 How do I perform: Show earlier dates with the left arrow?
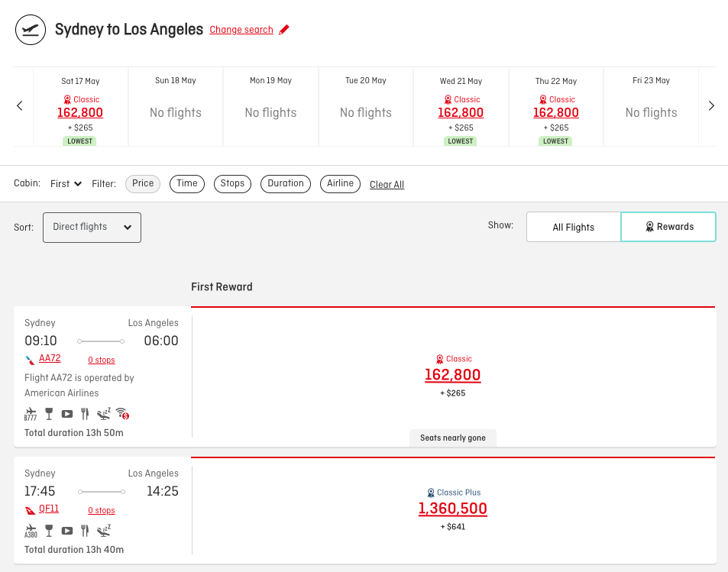tap(20, 106)
